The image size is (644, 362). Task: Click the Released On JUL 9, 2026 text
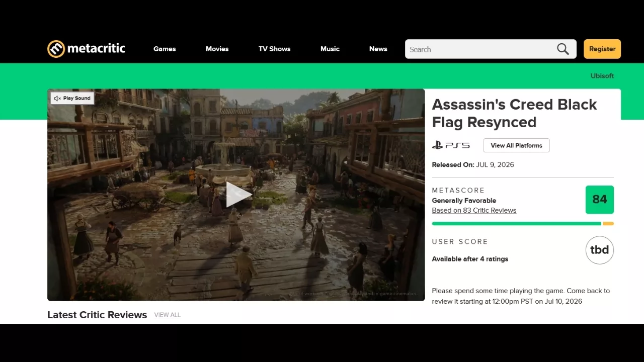(x=473, y=164)
